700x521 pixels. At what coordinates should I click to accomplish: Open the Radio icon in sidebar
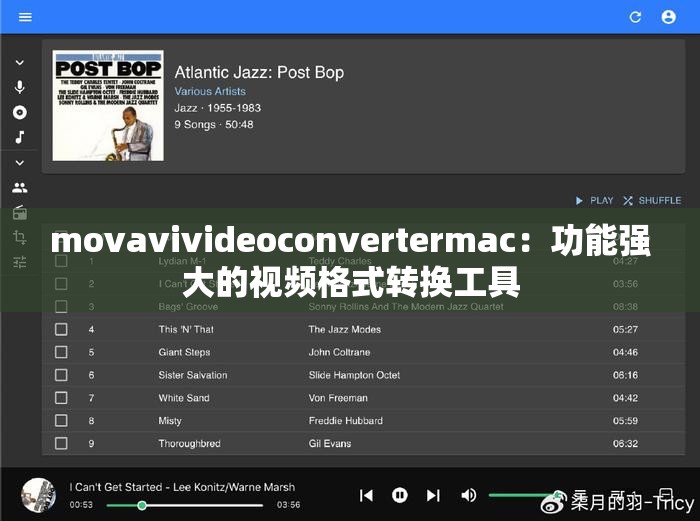coord(20,213)
